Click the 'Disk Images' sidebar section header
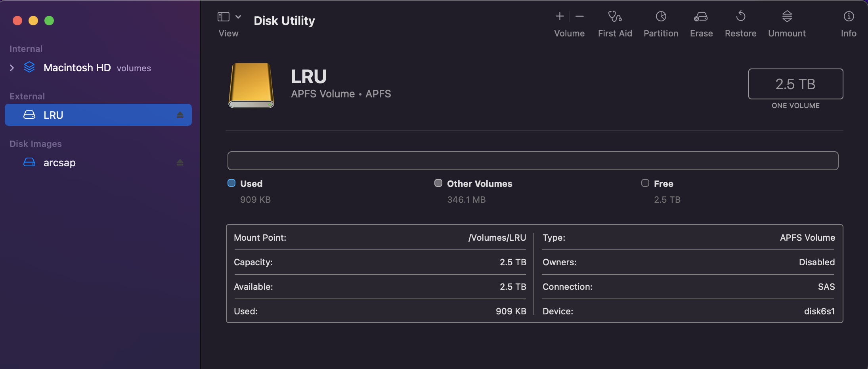868x369 pixels. [36, 144]
